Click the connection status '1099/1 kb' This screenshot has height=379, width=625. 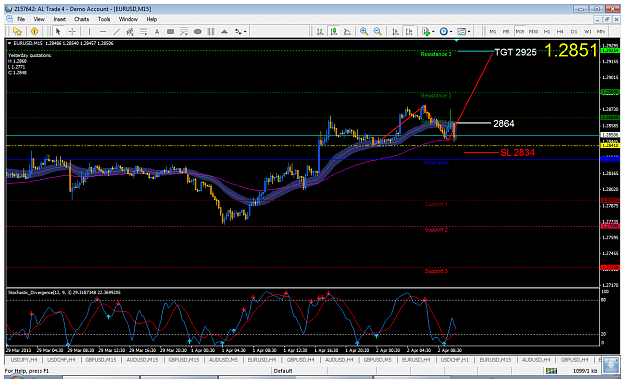coord(585,371)
